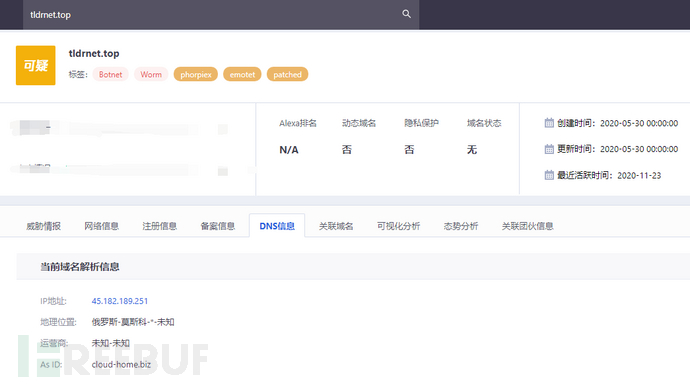Viewport: 690px width, 384px height.
Task: Open the DNS信息 tab
Action: 277,226
